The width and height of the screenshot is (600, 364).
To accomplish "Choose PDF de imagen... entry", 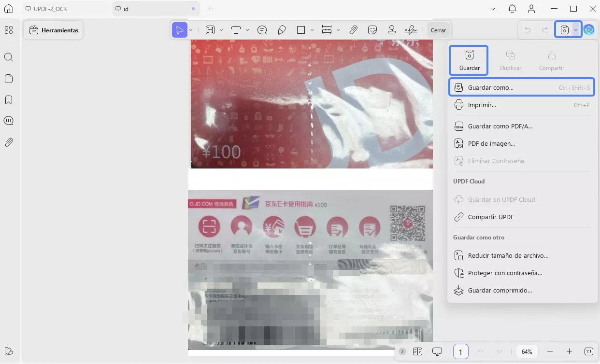I will [x=522, y=143].
